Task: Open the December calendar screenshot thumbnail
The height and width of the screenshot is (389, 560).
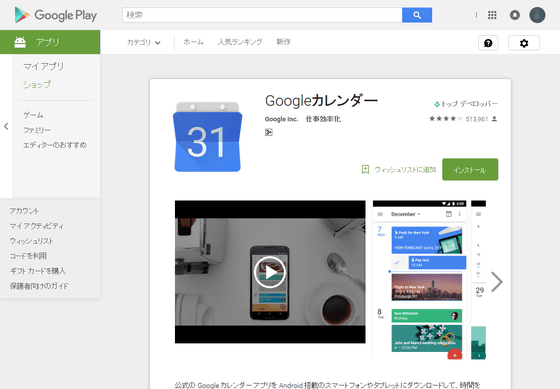Action: coord(419,280)
